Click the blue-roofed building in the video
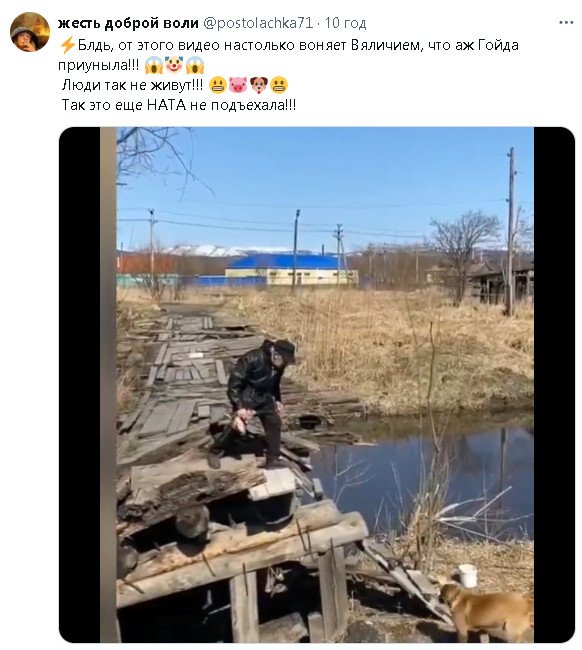 coord(292,270)
